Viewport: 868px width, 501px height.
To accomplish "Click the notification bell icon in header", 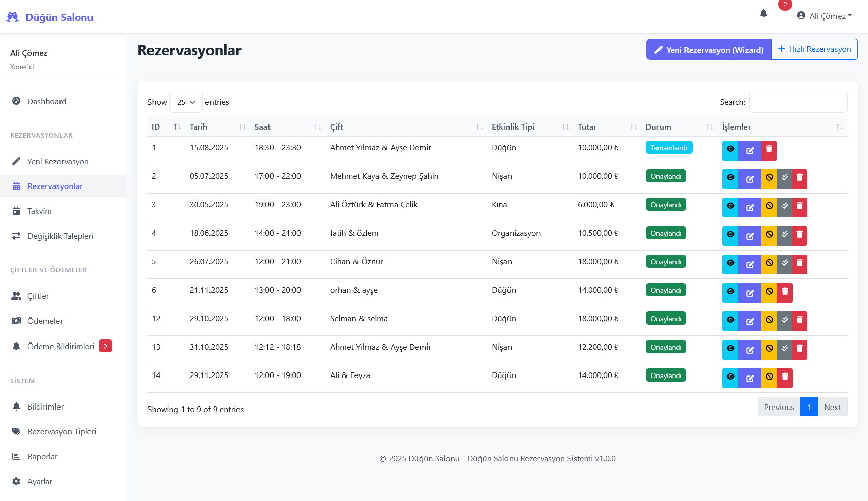I will pyautogui.click(x=763, y=14).
